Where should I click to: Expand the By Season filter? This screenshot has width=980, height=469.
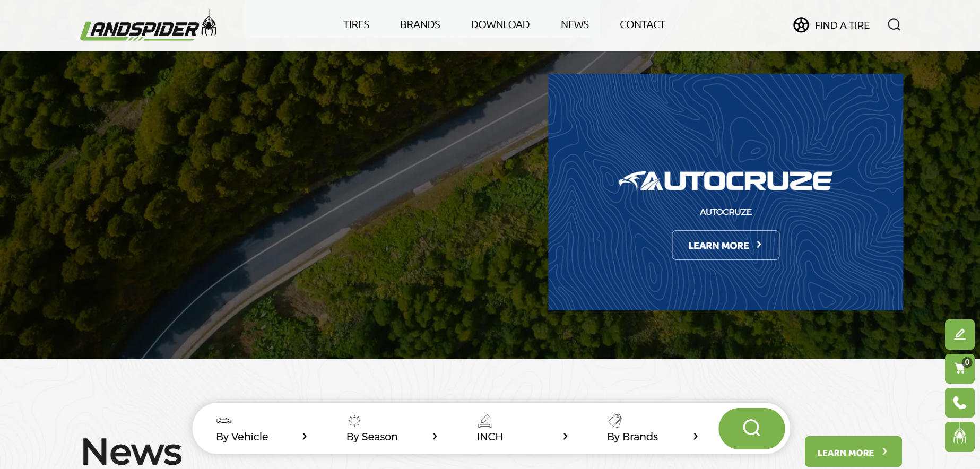tap(392, 436)
